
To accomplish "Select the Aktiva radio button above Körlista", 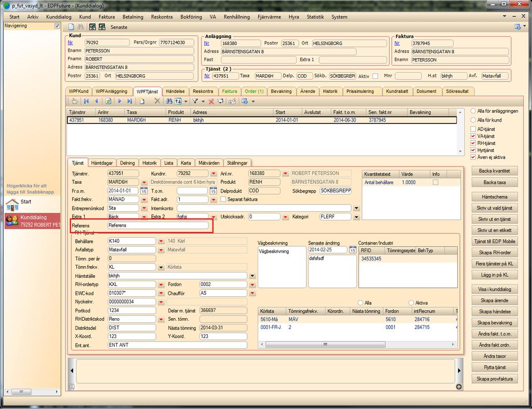I will click(411, 303).
